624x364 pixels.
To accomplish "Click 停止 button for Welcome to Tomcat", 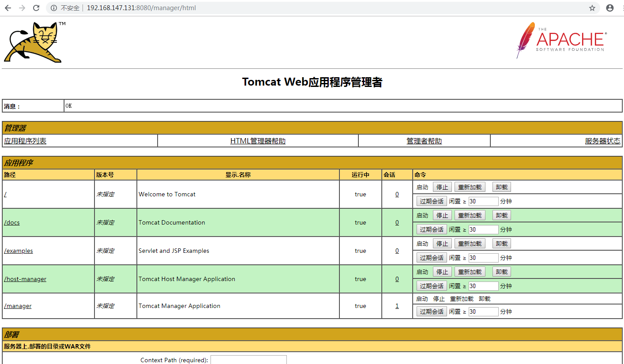I will coord(442,187).
